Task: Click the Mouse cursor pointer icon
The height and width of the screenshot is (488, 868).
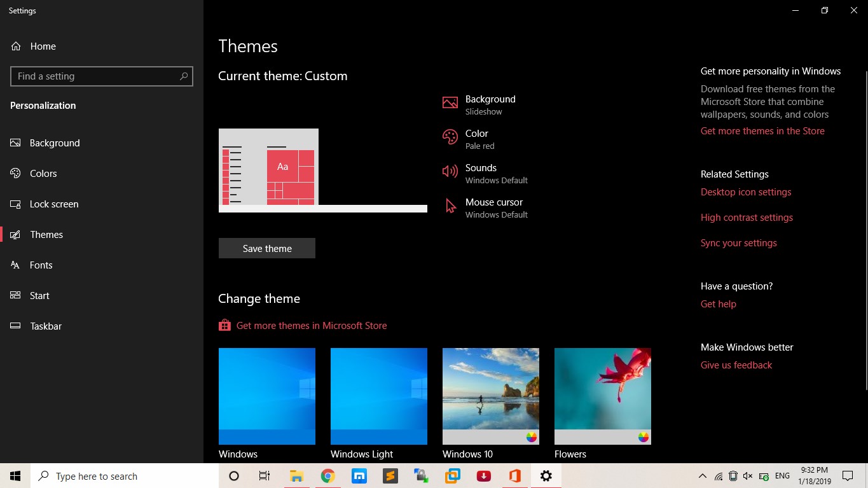Action: [x=450, y=205]
